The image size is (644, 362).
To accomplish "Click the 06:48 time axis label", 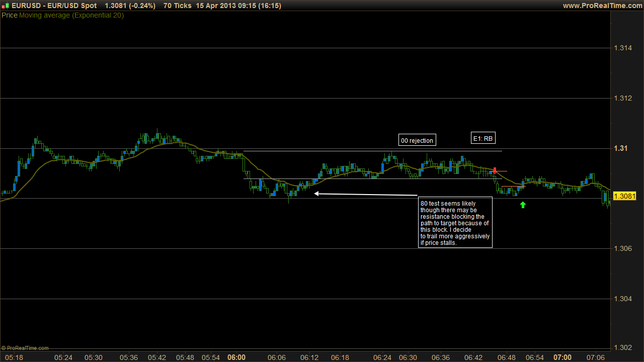I will (x=507, y=357).
